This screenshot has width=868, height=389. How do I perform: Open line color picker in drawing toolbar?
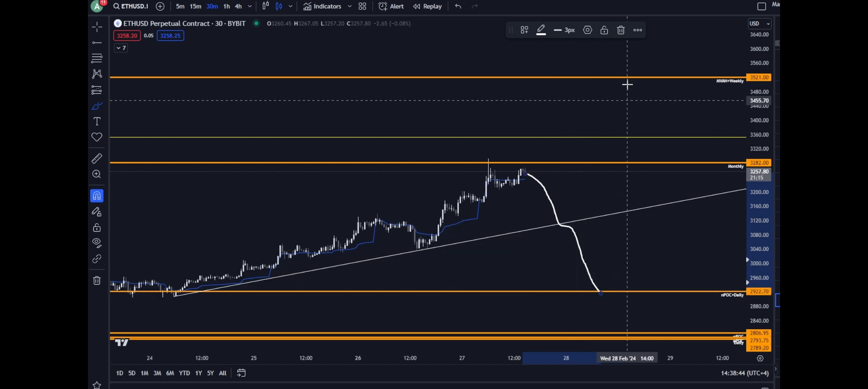[x=541, y=30]
